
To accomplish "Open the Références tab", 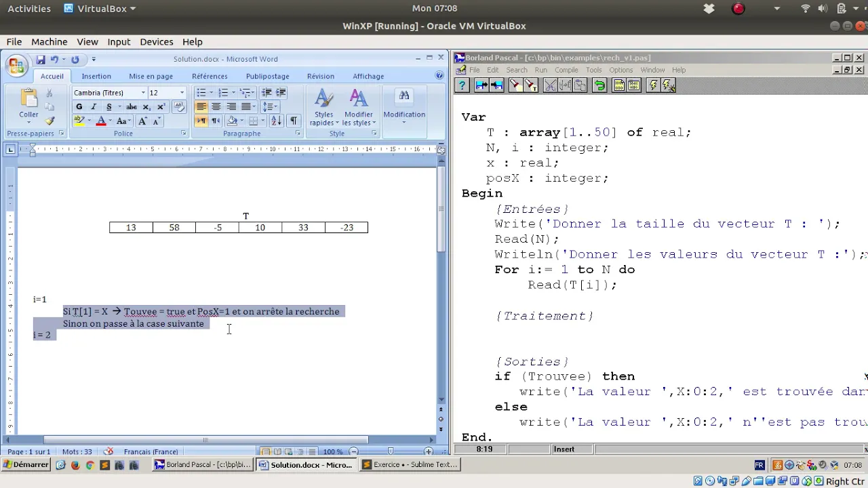I will pos(210,76).
